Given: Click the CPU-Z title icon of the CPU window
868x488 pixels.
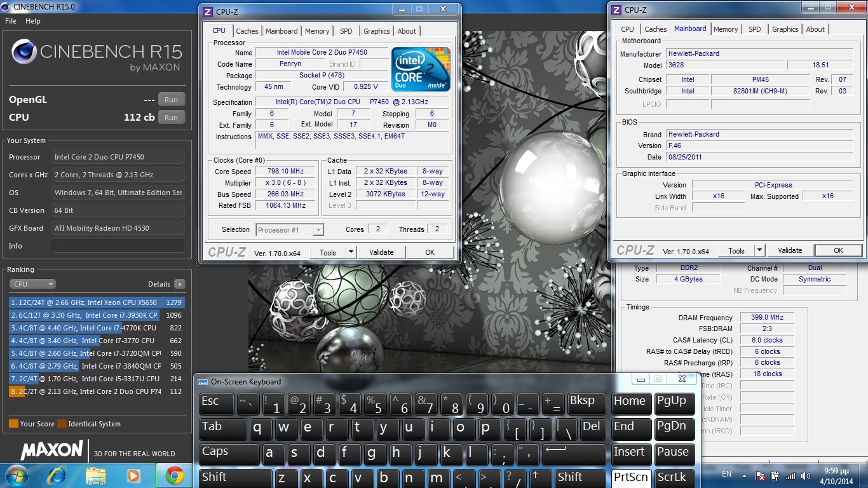Looking at the screenshot, I should (x=208, y=11).
